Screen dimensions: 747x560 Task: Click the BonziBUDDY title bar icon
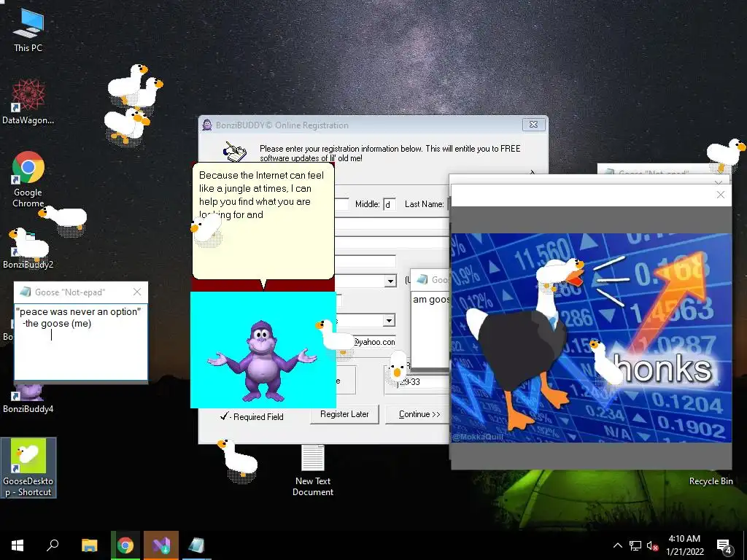point(207,125)
